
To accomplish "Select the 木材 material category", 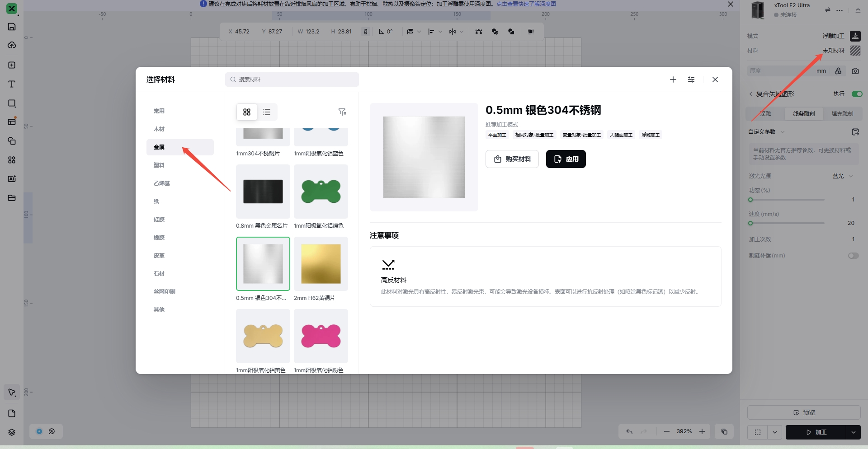I will tap(159, 129).
